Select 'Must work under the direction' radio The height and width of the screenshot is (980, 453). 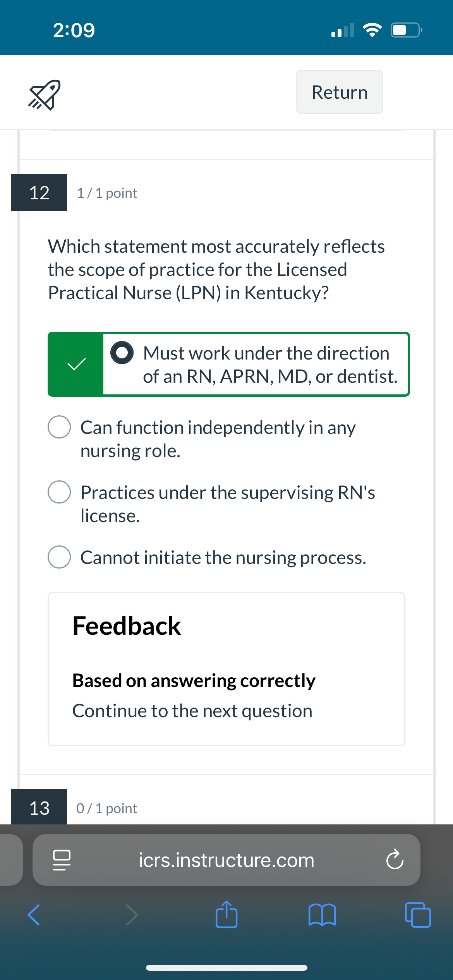click(x=122, y=353)
